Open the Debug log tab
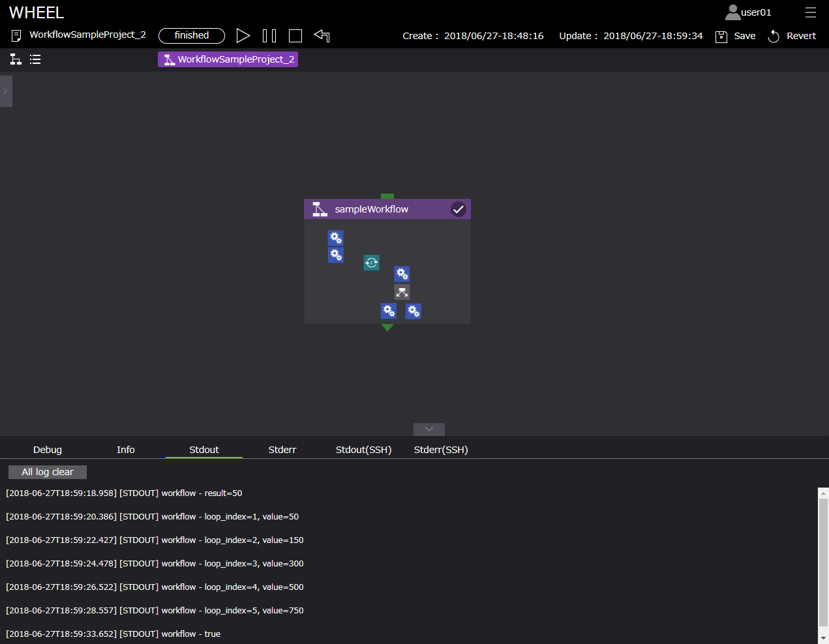Viewport: 829px width, 644px height. coord(48,450)
